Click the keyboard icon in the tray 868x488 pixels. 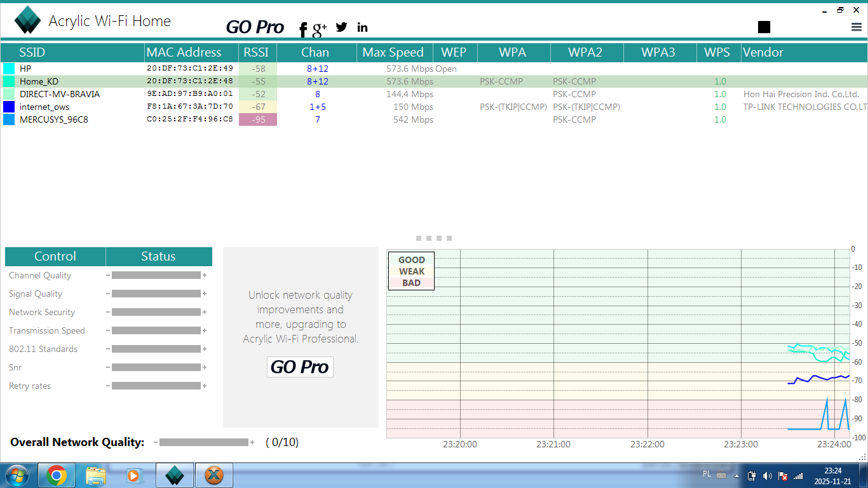tap(721, 475)
